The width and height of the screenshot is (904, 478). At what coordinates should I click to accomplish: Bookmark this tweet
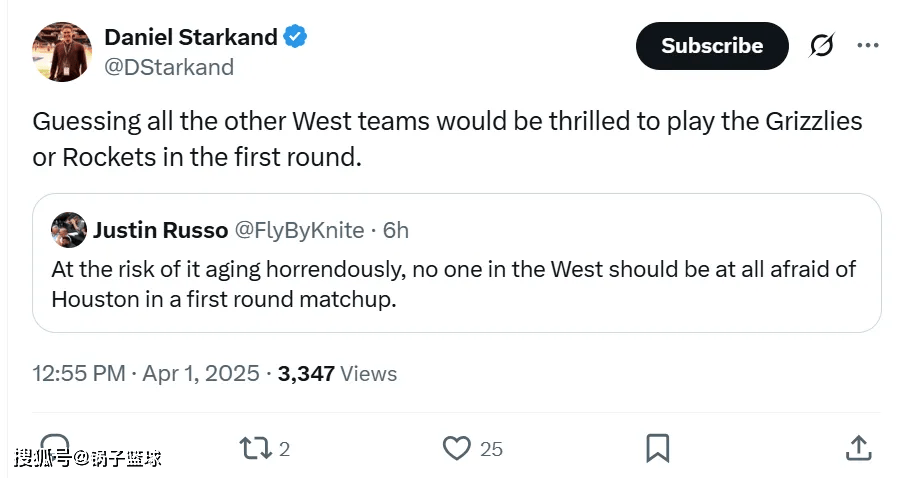657,448
